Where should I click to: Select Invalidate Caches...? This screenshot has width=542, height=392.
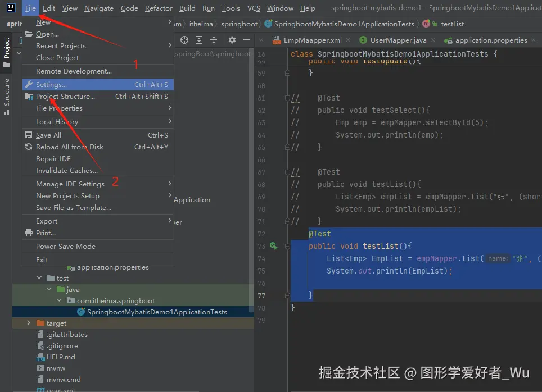pyautogui.click(x=98, y=170)
